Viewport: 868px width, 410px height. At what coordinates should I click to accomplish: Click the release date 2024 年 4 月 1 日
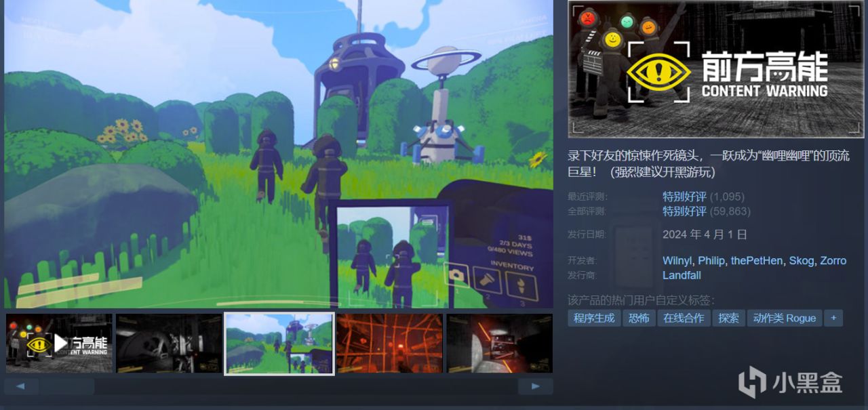705,234
